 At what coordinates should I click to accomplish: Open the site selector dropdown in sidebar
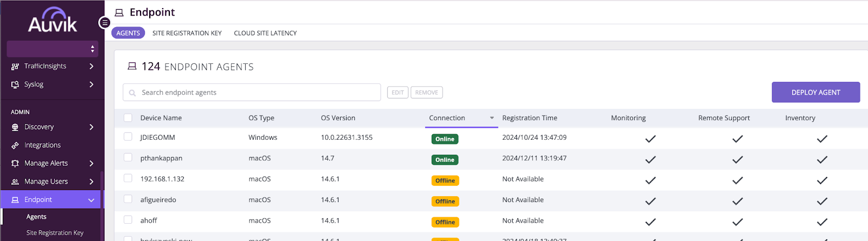coord(53,49)
